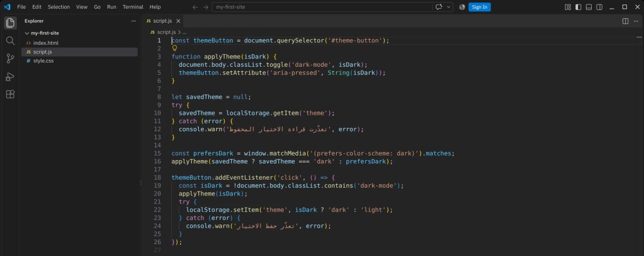Toggle the secondary side bar
Viewport: 644px width, 256px height.
(599, 7)
